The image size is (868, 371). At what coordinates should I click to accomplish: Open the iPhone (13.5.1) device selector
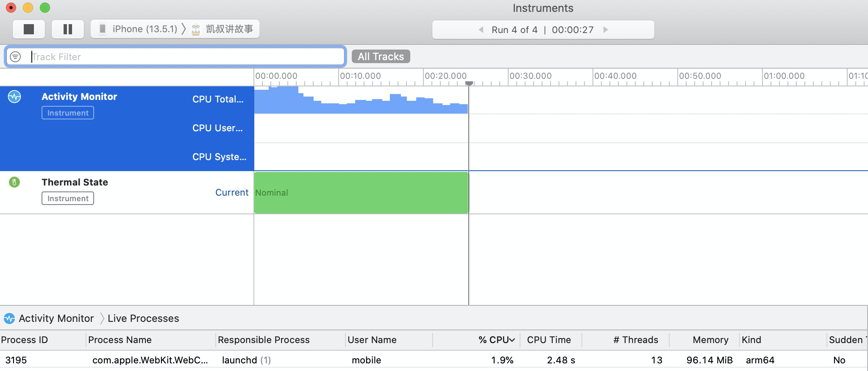[138, 29]
